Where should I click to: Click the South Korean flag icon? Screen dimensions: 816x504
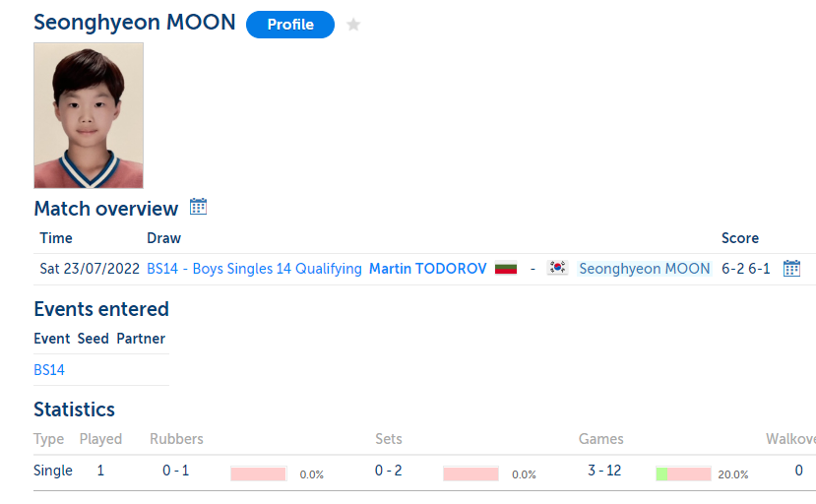pyautogui.click(x=557, y=268)
